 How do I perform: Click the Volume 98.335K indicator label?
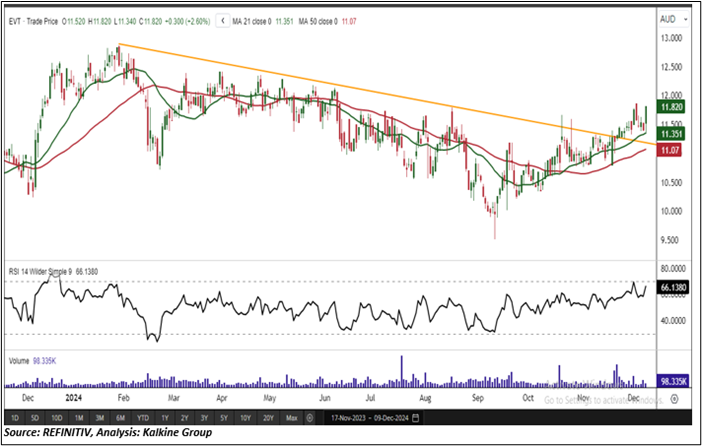pos(32,360)
